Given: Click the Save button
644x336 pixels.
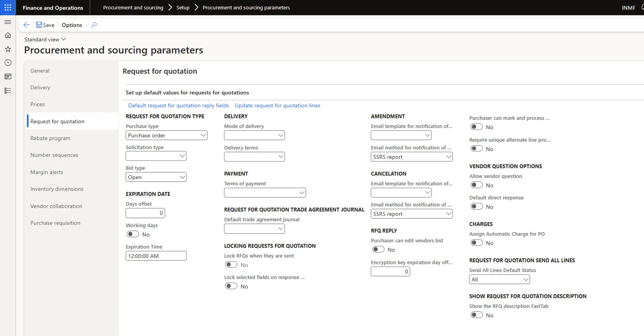Looking at the screenshot, I should pyautogui.click(x=45, y=25).
